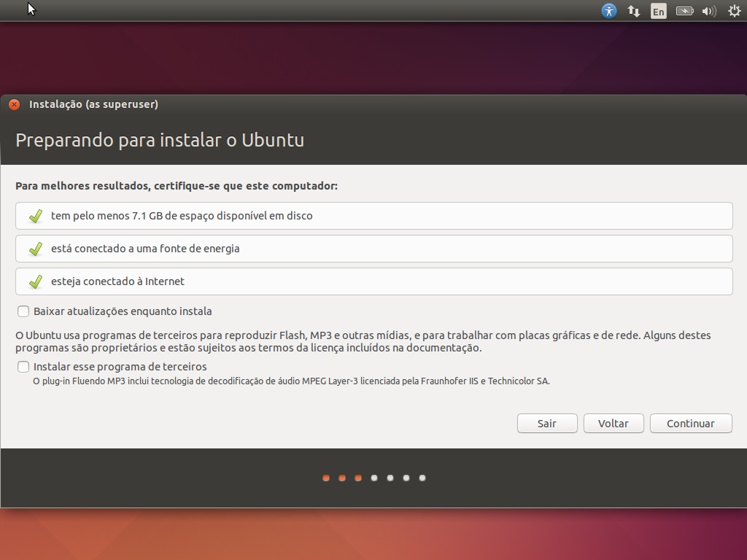
Task: Open the accessibility menu icon
Action: 609,11
